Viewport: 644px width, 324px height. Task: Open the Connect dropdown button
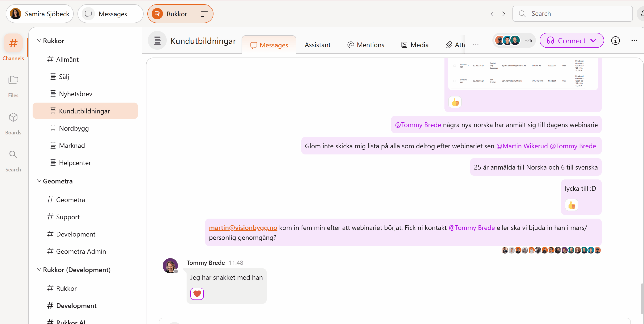point(571,40)
